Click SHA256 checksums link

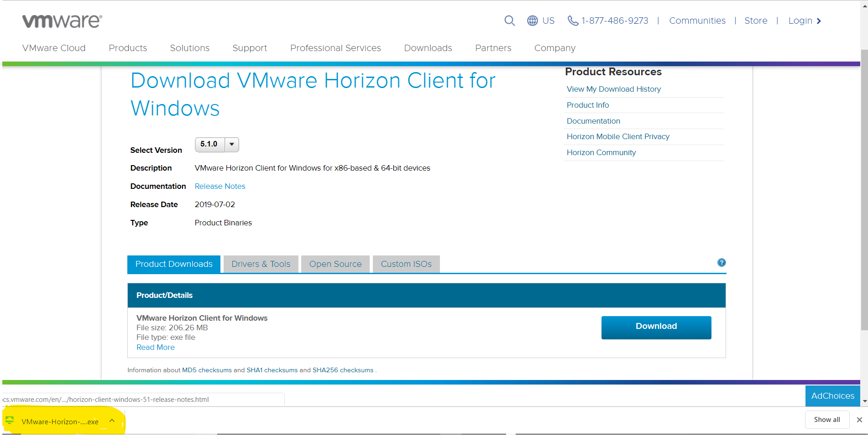pos(342,370)
